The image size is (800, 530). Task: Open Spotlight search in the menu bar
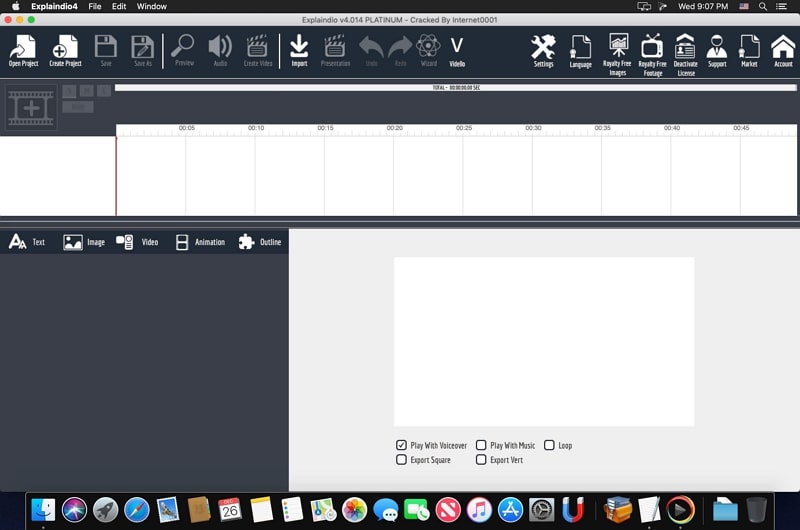(x=763, y=6)
